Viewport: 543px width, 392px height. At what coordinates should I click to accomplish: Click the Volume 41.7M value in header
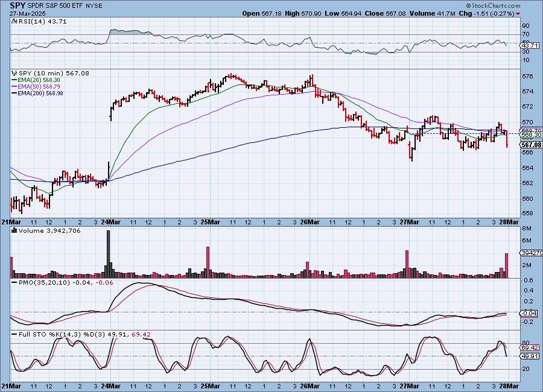coord(432,13)
